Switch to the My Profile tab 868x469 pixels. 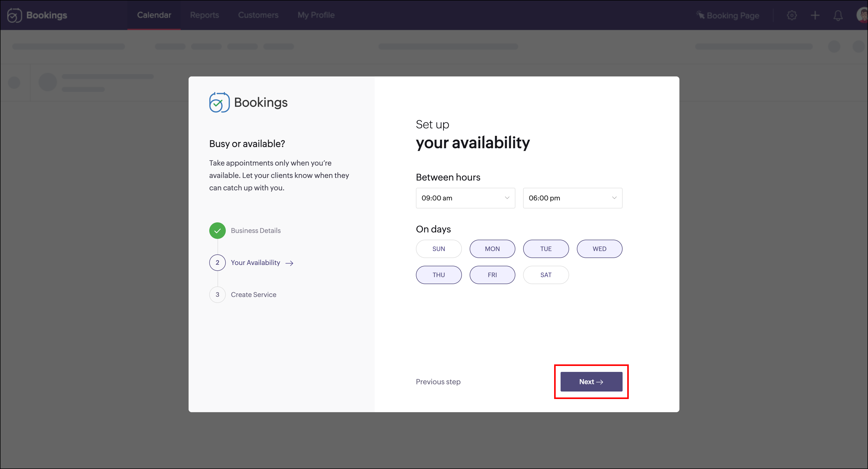coord(316,15)
